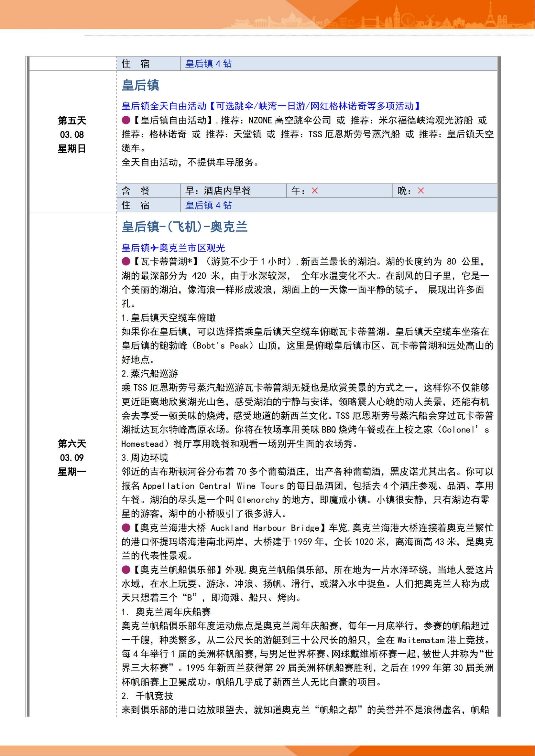Click the 含 餐 label cell

click(x=136, y=191)
